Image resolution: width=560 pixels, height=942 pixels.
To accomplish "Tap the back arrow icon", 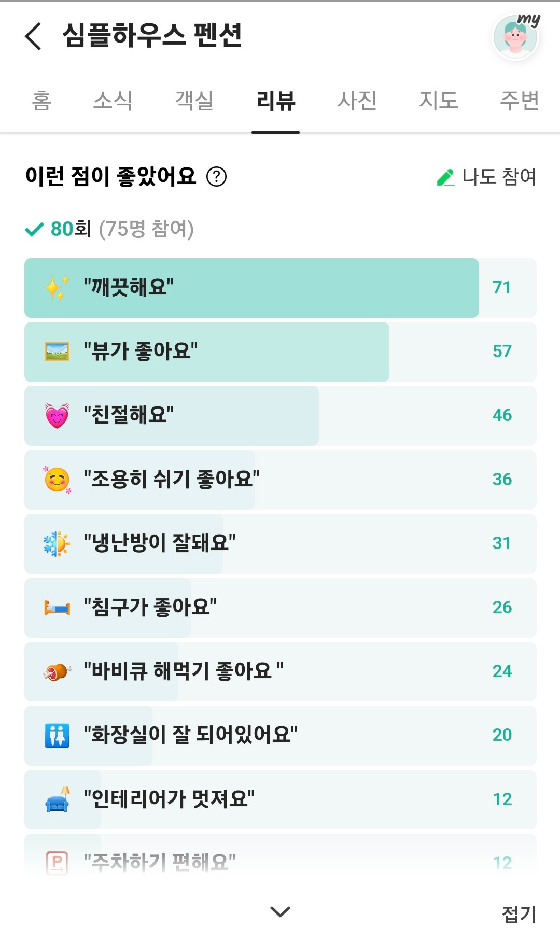I will click(33, 36).
